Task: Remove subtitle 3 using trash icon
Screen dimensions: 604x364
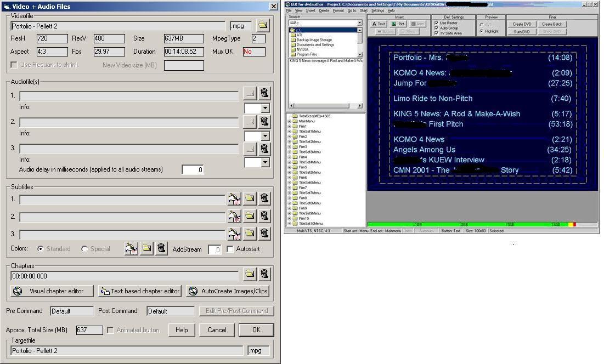Action: pos(264,233)
